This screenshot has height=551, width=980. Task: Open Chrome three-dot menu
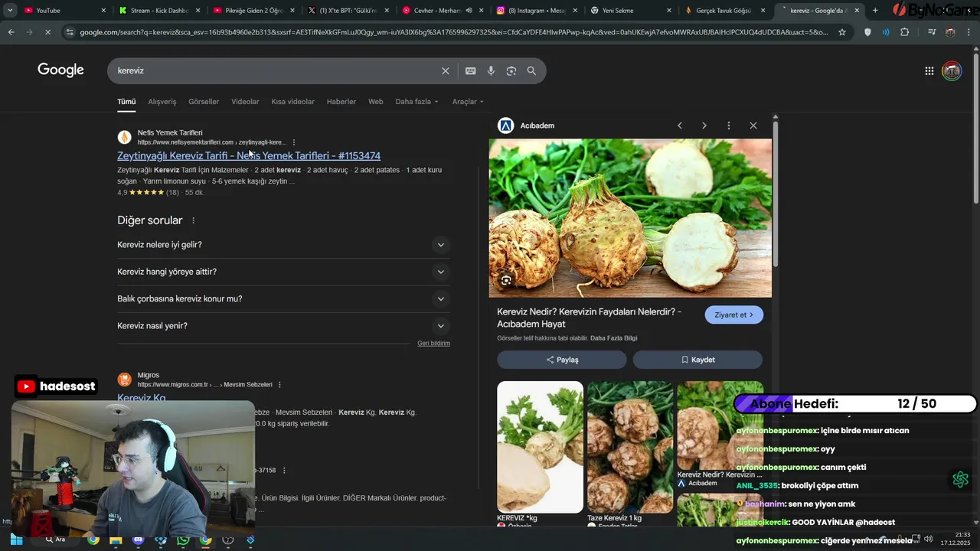969,32
